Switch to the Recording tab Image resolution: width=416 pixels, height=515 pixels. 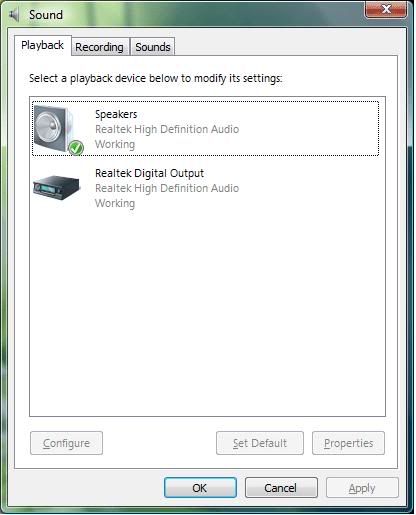(99, 47)
